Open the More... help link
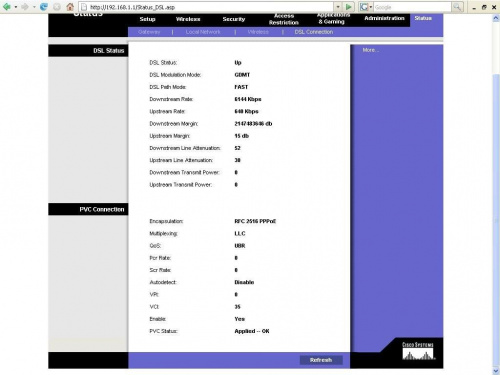Image resolution: width=500 pixels, height=375 pixels. pyautogui.click(x=371, y=50)
